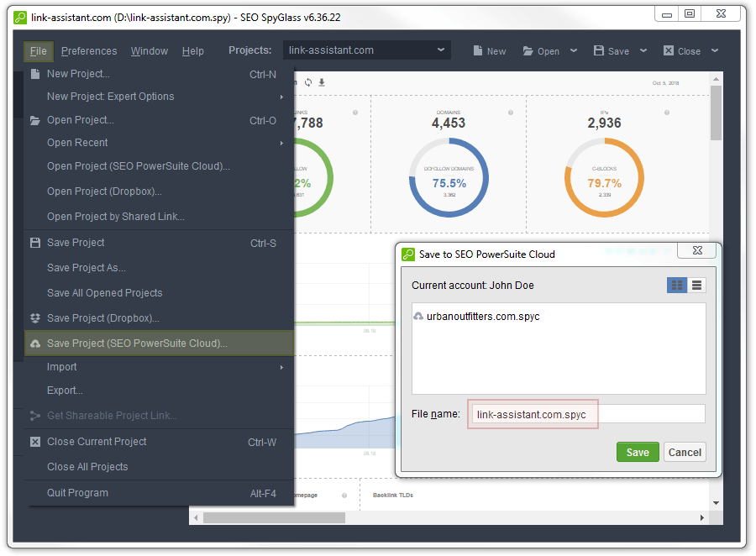This screenshot has width=756, height=556.
Task: Open the Preferences menu
Action: coord(89,51)
